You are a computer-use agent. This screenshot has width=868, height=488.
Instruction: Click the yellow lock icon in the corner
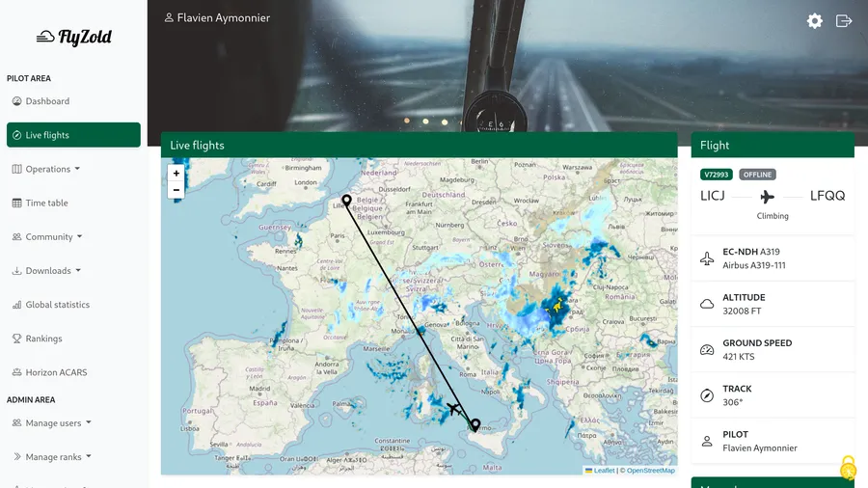(x=848, y=468)
